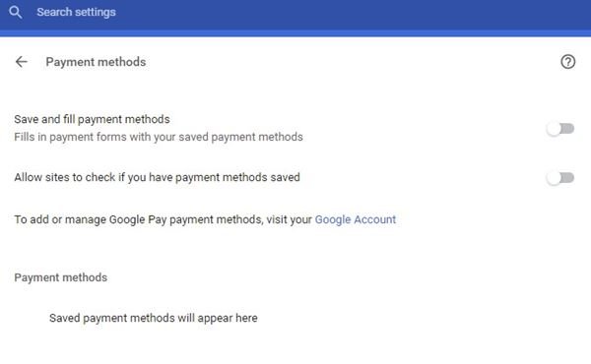Screen dimensions: 591x364
Task: Click the To add or manage Google Pay sentence
Action: pyautogui.click(x=205, y=219)
